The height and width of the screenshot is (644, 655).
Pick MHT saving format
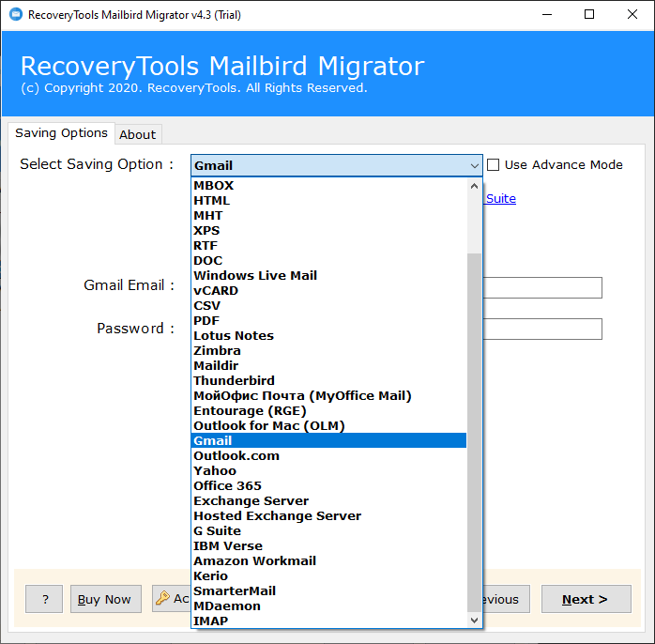coord(328,216)
